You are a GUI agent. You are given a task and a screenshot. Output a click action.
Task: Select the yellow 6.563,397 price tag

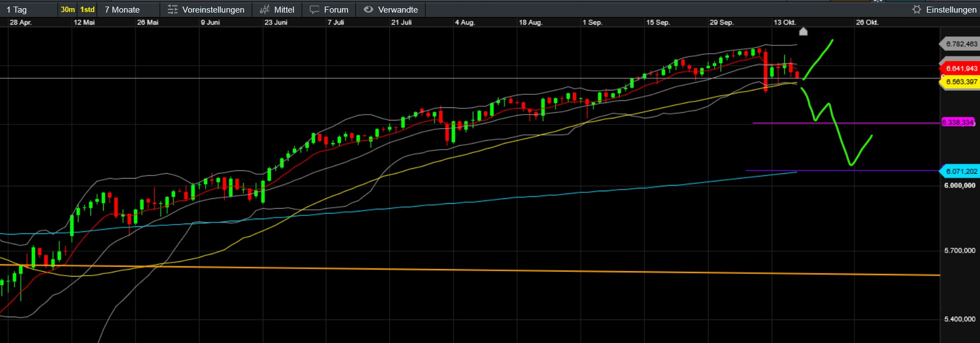(x=959, y=82)
